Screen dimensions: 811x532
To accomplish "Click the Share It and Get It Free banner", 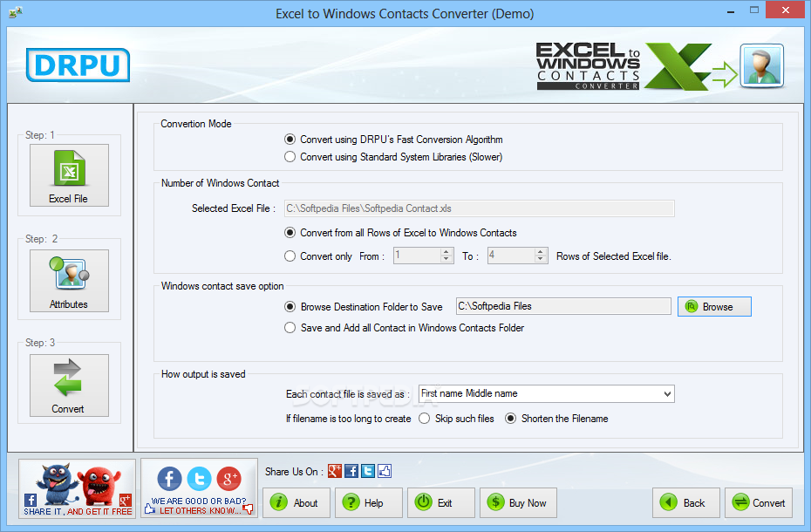I will (x=77, y=488).
